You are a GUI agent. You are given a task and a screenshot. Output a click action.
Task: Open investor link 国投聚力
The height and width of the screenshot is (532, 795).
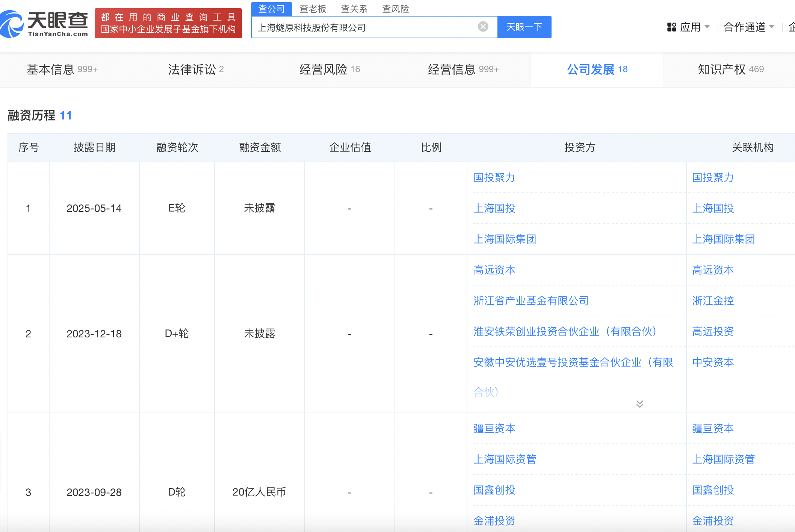(494, 177)
